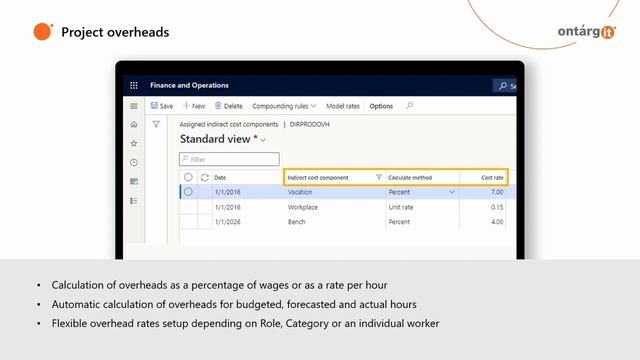Click the action pane search icon
The image size is (640, 360).
point(409,106)
